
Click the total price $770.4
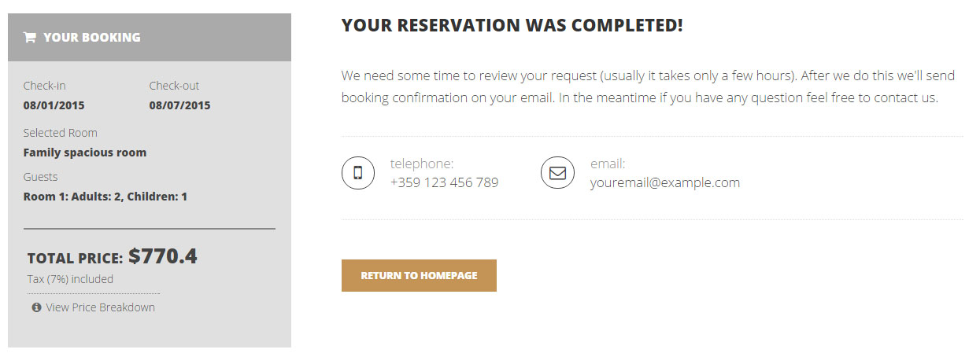tap(163, 256)
